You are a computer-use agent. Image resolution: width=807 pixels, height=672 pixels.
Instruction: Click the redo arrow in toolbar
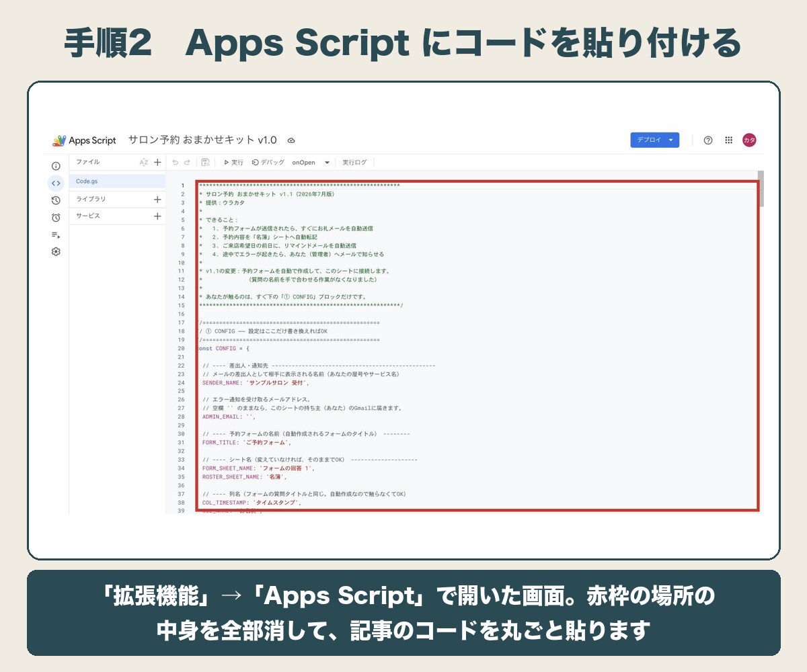(188, 162)
